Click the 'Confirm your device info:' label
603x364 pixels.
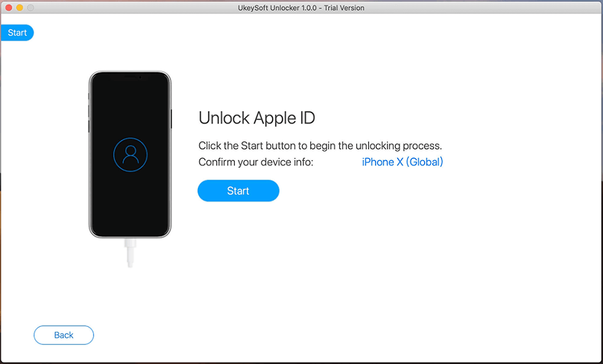click(x=256, y=162)
